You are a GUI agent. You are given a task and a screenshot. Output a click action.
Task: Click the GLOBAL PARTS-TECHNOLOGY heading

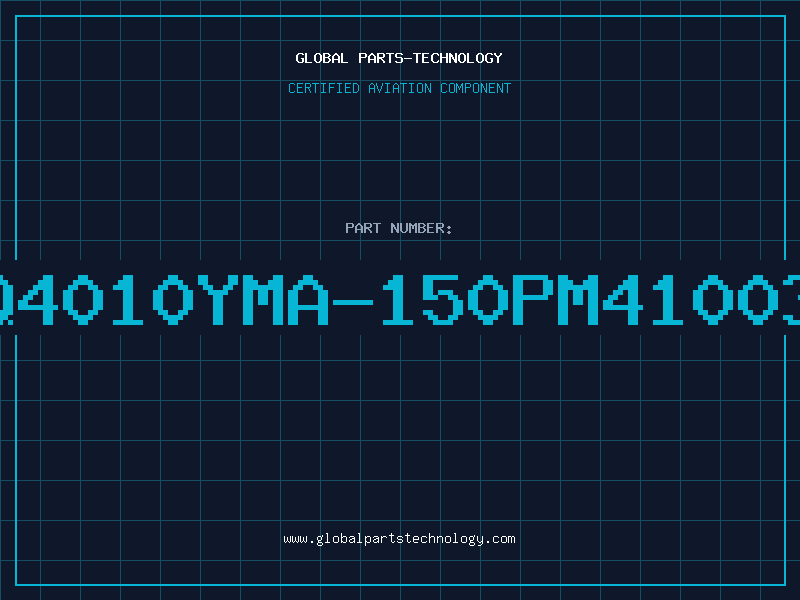[399, 58]
